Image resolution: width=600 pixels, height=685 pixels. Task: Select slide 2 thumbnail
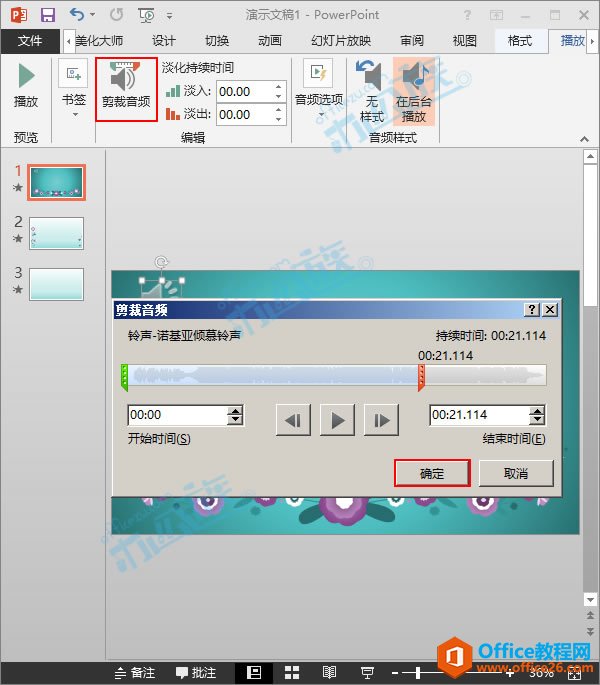56,234
